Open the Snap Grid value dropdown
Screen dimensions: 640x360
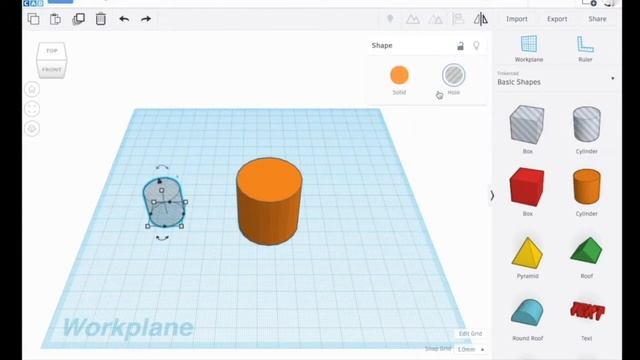coord(471,349)
